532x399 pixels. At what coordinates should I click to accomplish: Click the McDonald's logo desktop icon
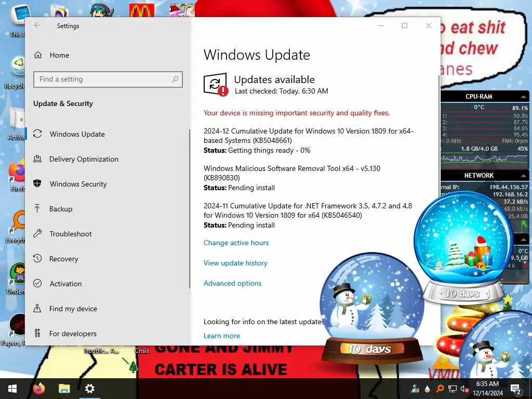point(142,10)
